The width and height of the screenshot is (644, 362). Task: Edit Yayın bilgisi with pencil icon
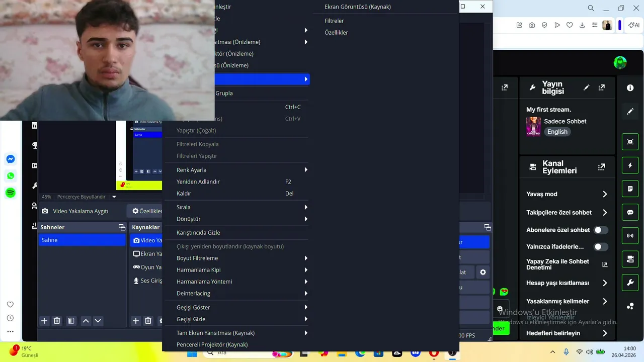click(x=586, y=87)
